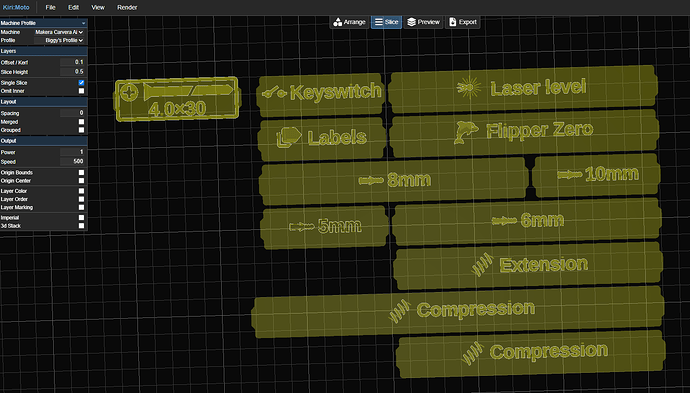
Task: Click the wall plug icon beside 10mm
Action: coord(569,175)
